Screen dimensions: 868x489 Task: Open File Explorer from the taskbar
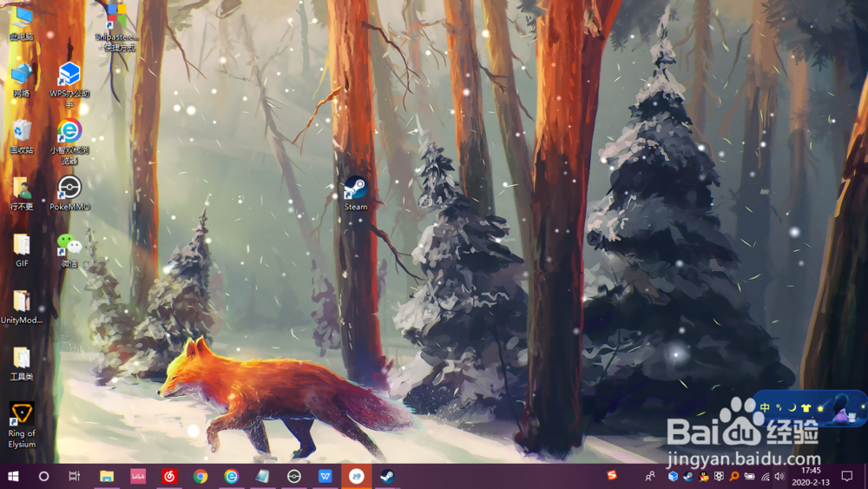click(106, 476)
